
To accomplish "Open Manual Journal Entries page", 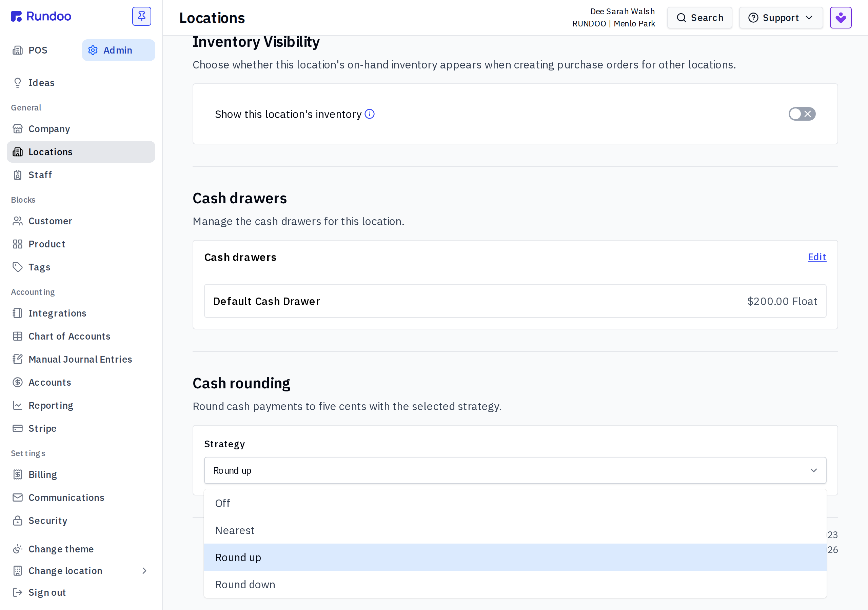I will 81,360.
